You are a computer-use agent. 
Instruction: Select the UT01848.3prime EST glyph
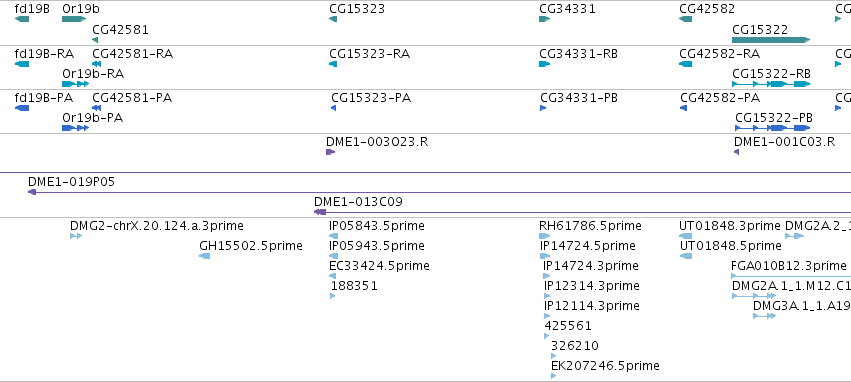point(685,236)
